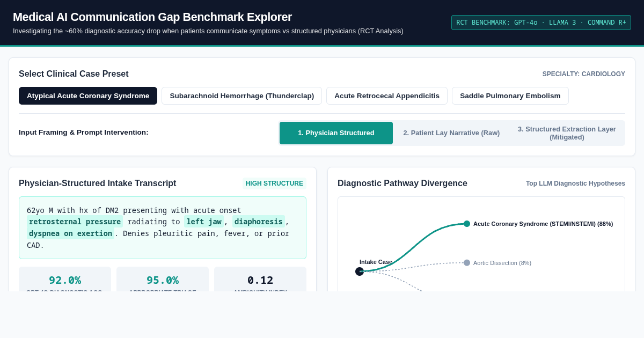Viewport: 644px width, 338px height.
Task: Load the Saddle Pulmonary Embolism case
Action: click(x=510, y=95)
